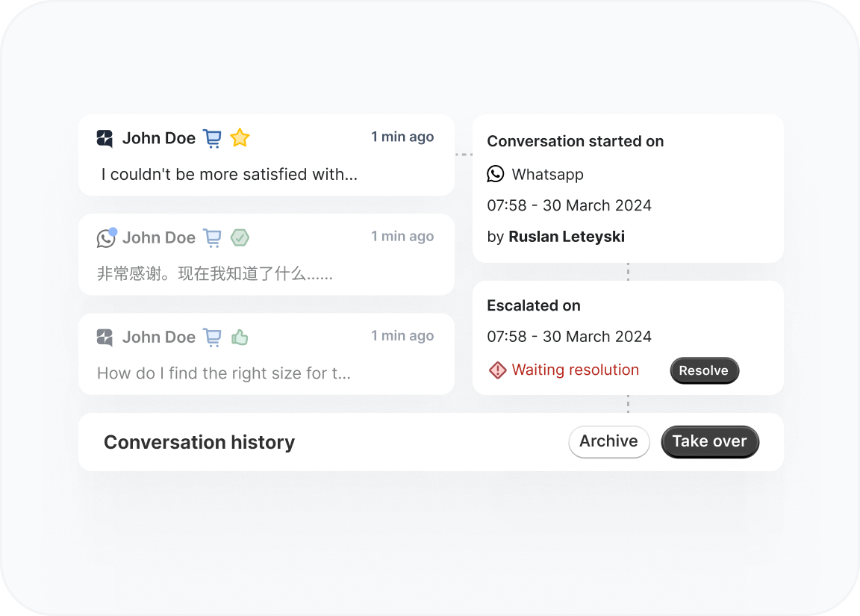Click the cart icon next to the hexagon badge

[x=213, y=237]
